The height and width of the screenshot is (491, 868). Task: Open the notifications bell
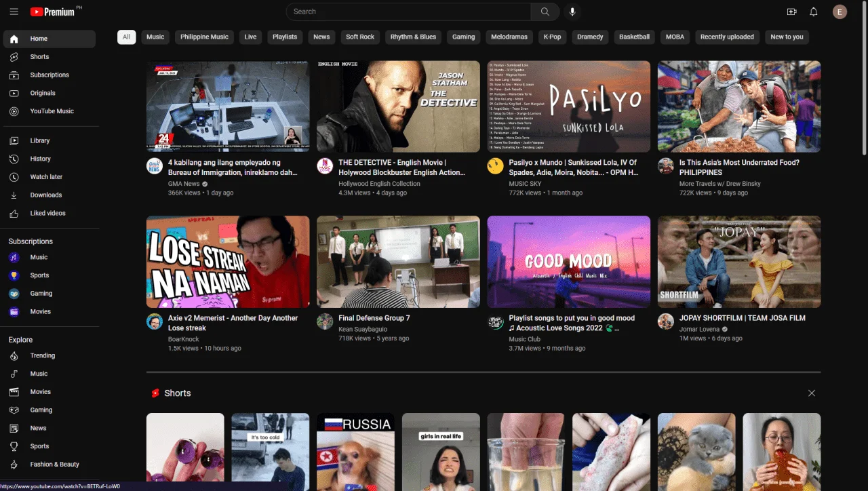click(x=814, y=12)
